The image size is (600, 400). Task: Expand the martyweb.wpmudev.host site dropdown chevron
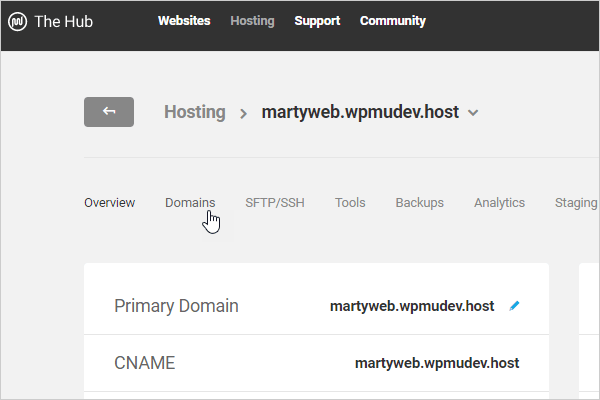[x=473, y=113]
